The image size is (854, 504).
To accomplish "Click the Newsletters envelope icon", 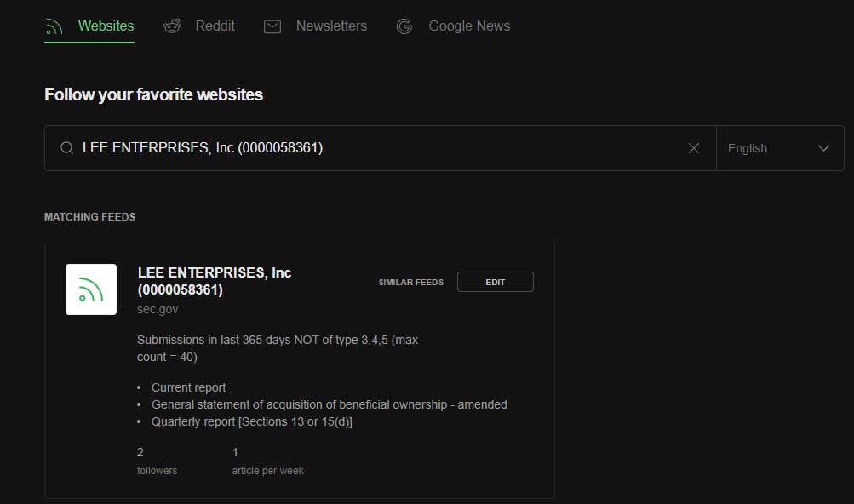I will (x=272, y=26).
